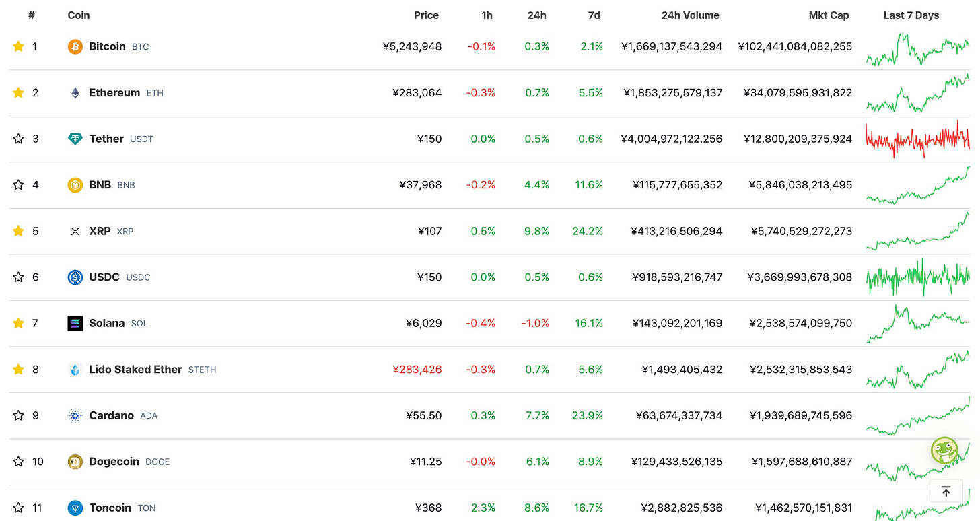Open the Ethereum ETH coin page
The image size is (980, 521).
coord(126,93)
